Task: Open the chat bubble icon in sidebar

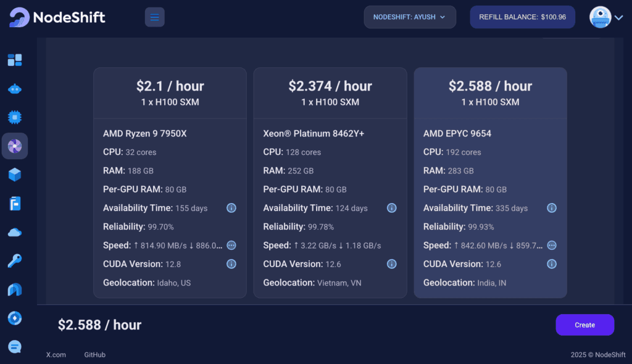Action: (15, 347)
